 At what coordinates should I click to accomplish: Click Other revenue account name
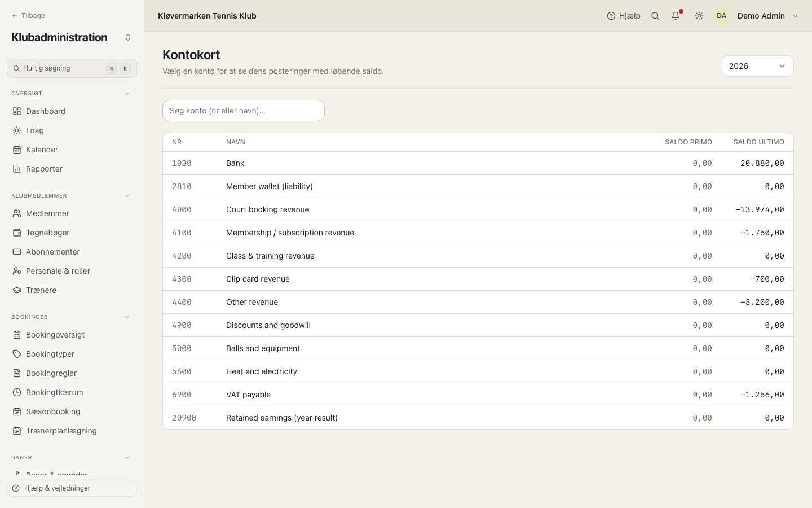coord(252,302)
